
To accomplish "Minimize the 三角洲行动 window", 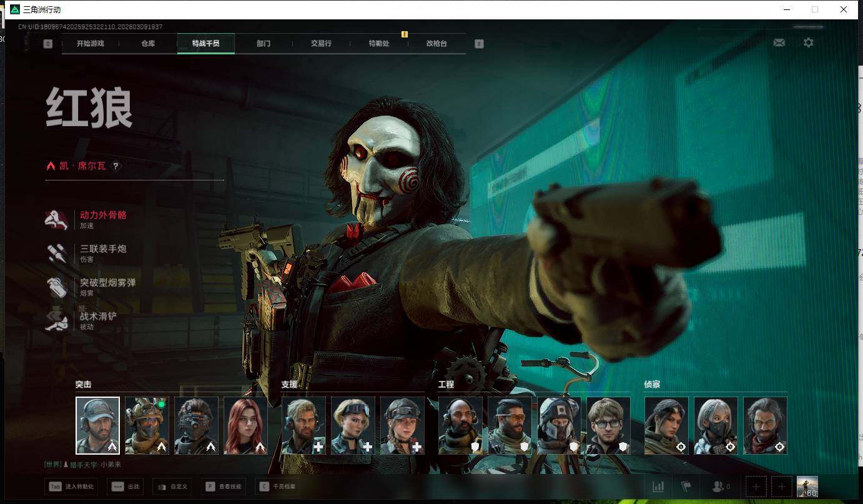I will 787,9.
